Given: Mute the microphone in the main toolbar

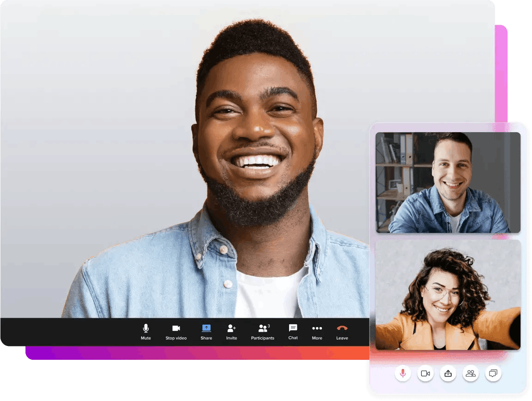Looking at the screenshot, I should pyautogui.click(x=146, y=332).
